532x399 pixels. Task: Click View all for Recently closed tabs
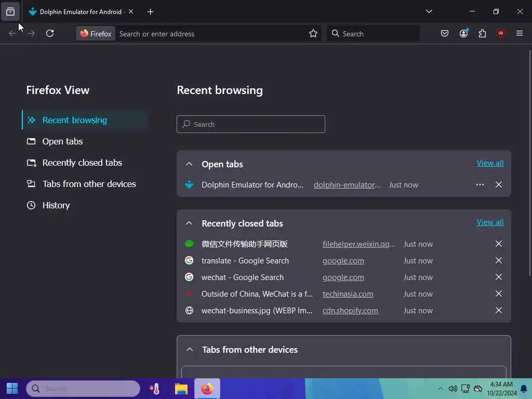[x=490, y=222]
